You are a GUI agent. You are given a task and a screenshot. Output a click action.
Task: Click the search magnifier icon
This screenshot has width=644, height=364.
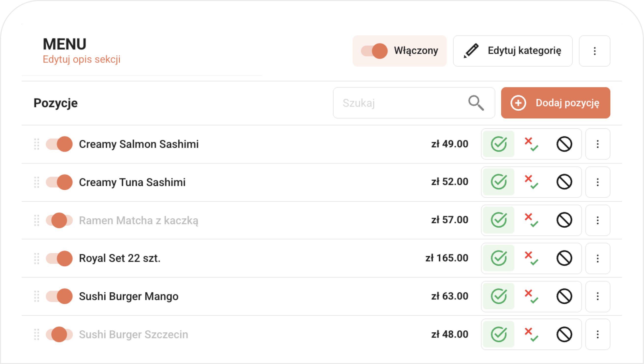[476, 103]
